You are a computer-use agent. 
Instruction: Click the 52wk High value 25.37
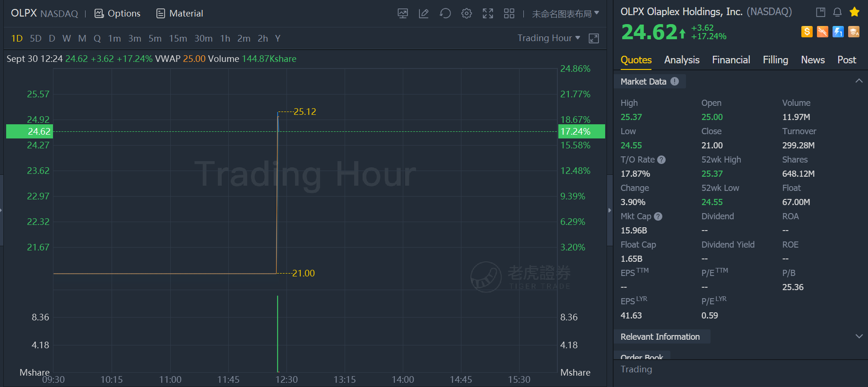tap(712, 174)
